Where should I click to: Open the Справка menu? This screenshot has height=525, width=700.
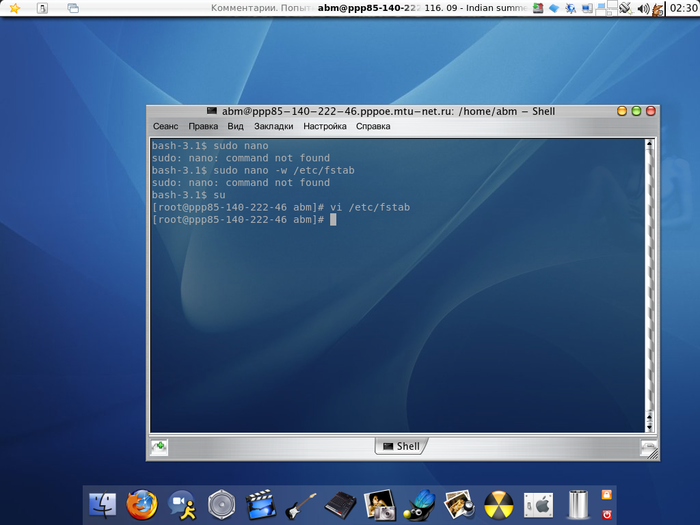click(373, 126)
